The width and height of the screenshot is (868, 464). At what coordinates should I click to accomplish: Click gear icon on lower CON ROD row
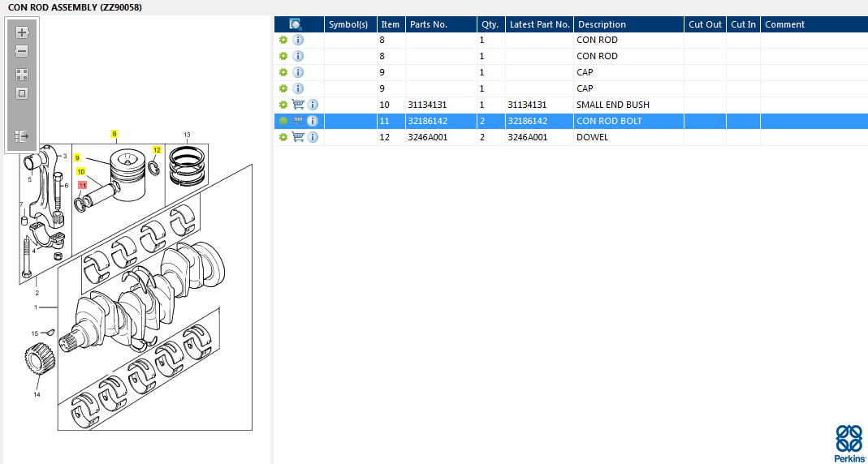point(283,56)
